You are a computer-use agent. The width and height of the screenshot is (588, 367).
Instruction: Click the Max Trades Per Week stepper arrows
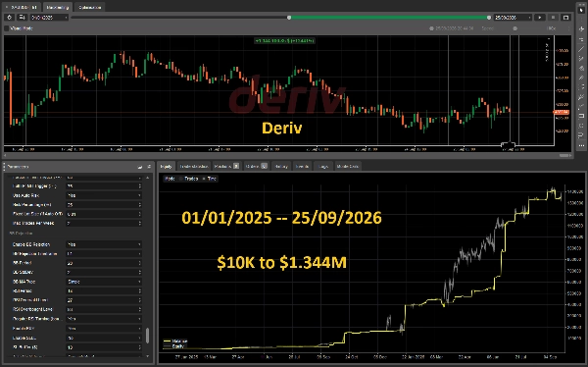[139, 223]
